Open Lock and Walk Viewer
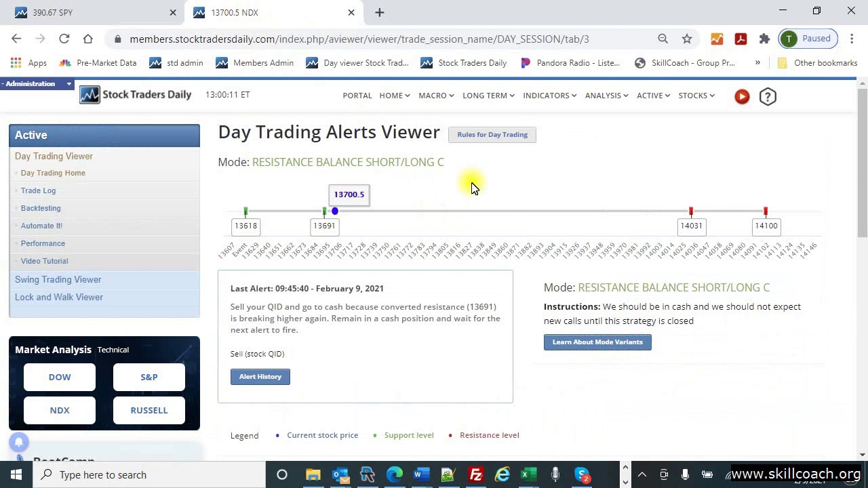The width and height of the screenshot is (868, 488). coord(59,297)
